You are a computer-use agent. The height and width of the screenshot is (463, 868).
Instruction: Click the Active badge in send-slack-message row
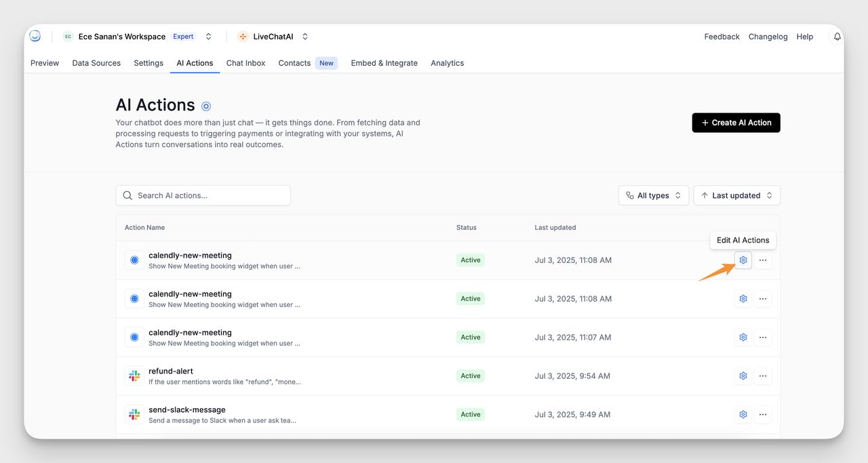pos(471,415)
